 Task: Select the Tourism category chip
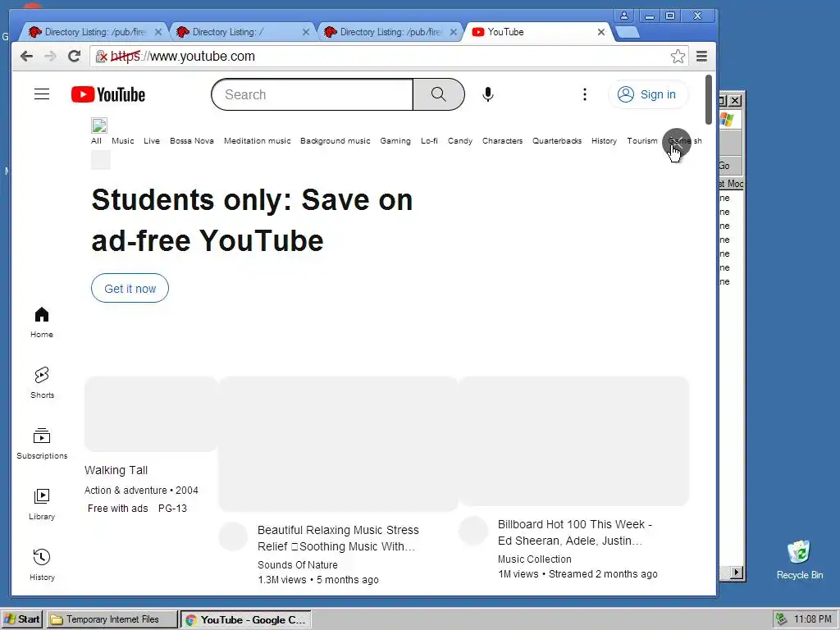click(642, 141)
